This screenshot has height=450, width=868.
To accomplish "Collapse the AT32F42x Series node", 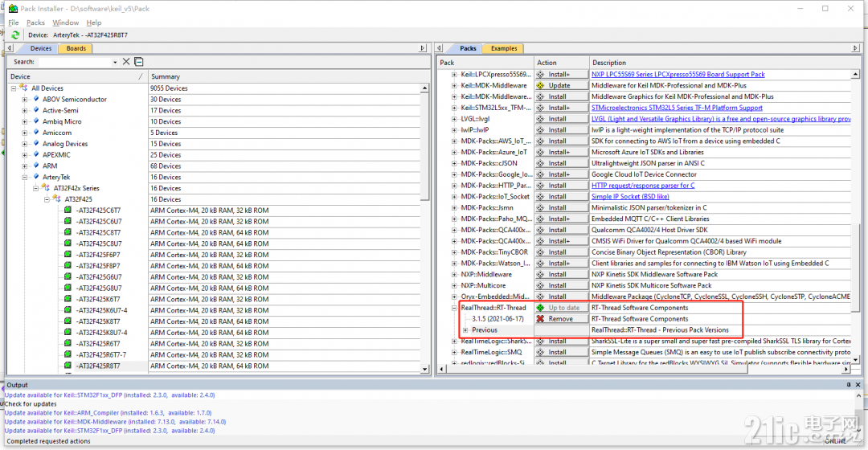I will (36, 188).
